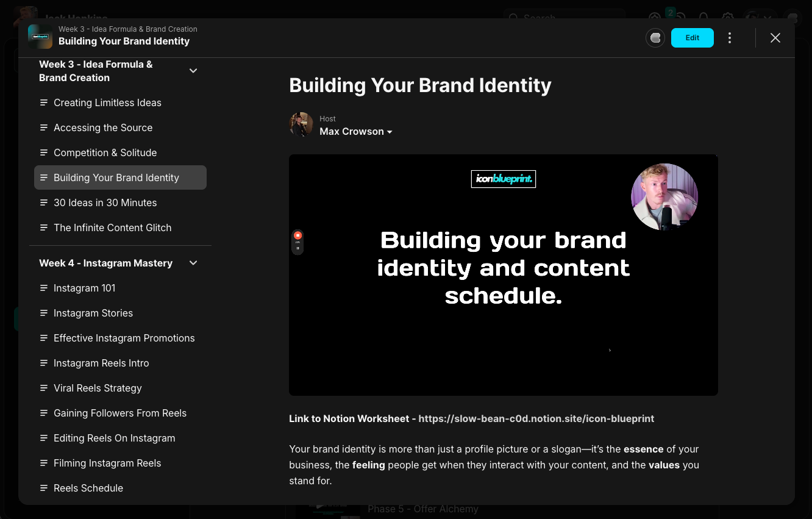The width and height of the screenshot is (812, 519).
Task: Open the three-dot more options menu
Action: pyautogui.click(x=730, y=38)
